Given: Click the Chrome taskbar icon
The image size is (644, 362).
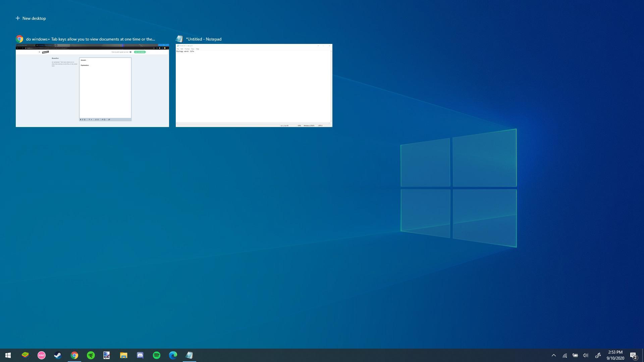Looking at the screenshot, I should 74,355.
